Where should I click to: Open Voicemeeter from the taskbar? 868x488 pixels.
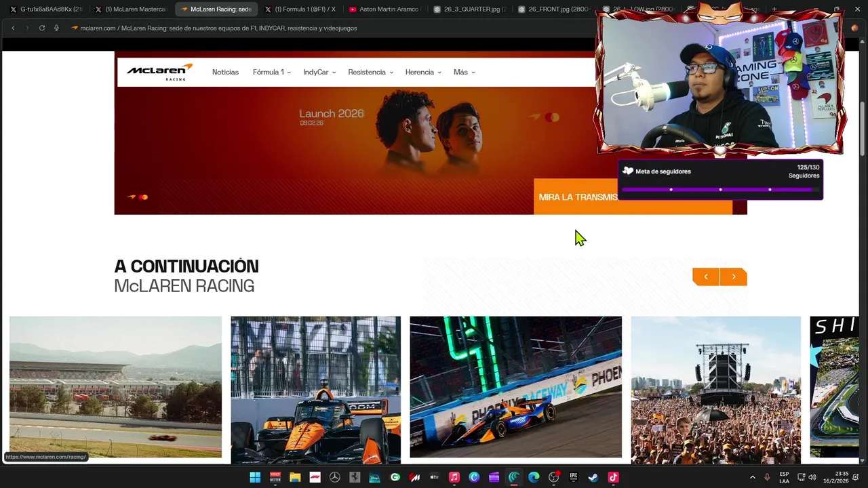coord(275,477)
